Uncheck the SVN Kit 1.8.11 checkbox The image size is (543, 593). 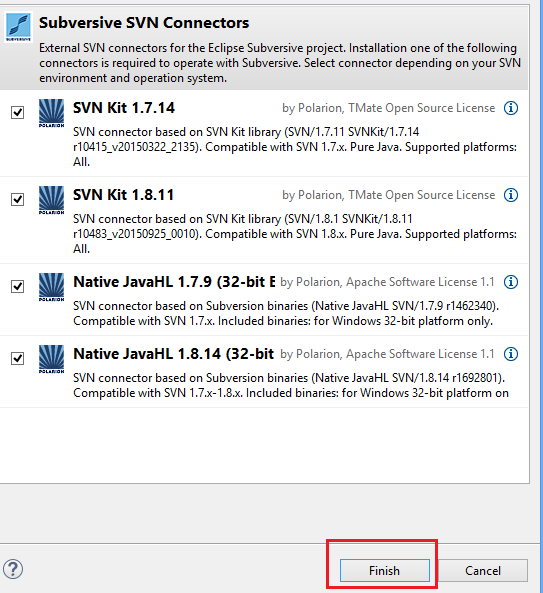(x=17, y=199)
